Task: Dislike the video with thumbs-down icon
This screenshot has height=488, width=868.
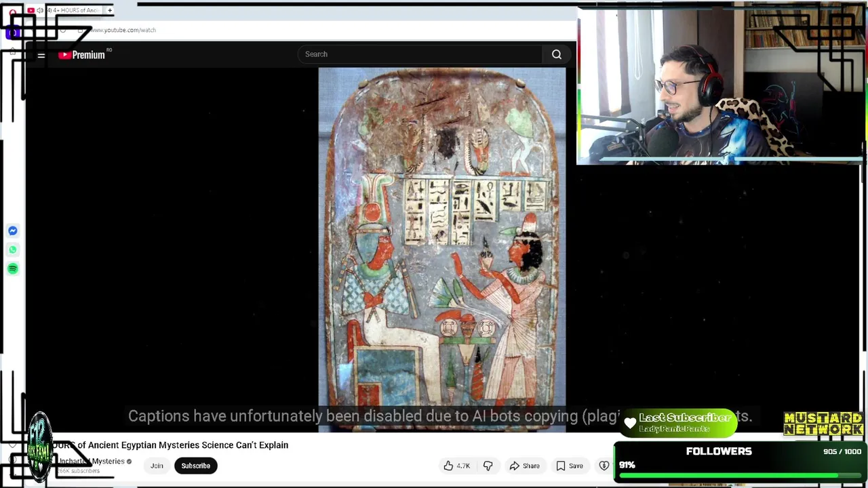Action: 488,466
